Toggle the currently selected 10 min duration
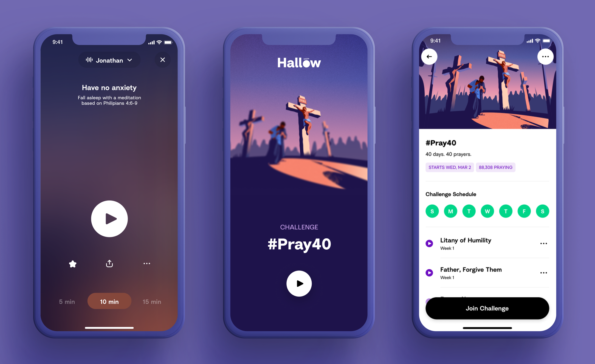Image resolution: width=595 pixels, height=364 pixels. 109,301
